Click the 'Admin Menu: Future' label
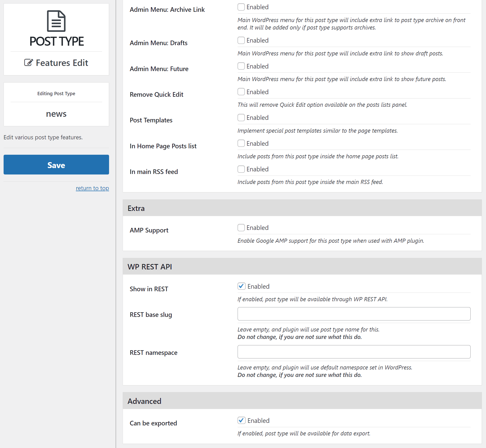486x448 pixels. coord(159,69)
